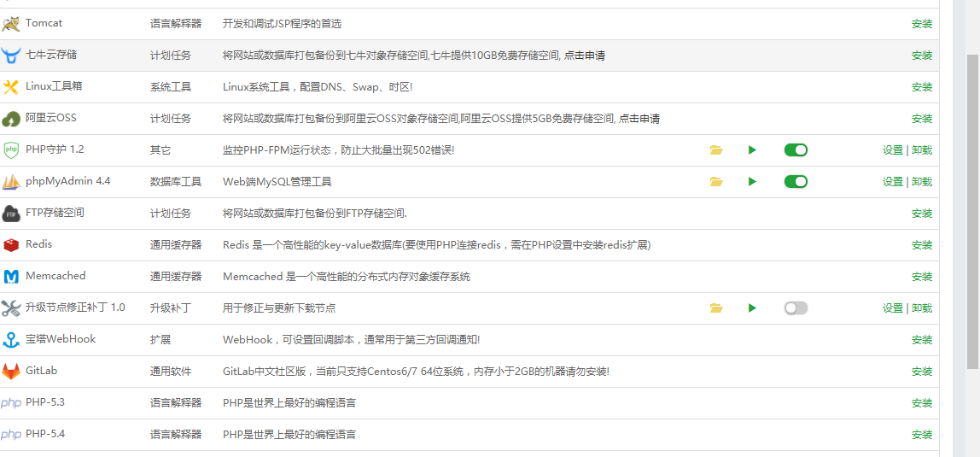Click the Linux工具箱 tools icon
980x457 pixels.
(x=10, y=87)
